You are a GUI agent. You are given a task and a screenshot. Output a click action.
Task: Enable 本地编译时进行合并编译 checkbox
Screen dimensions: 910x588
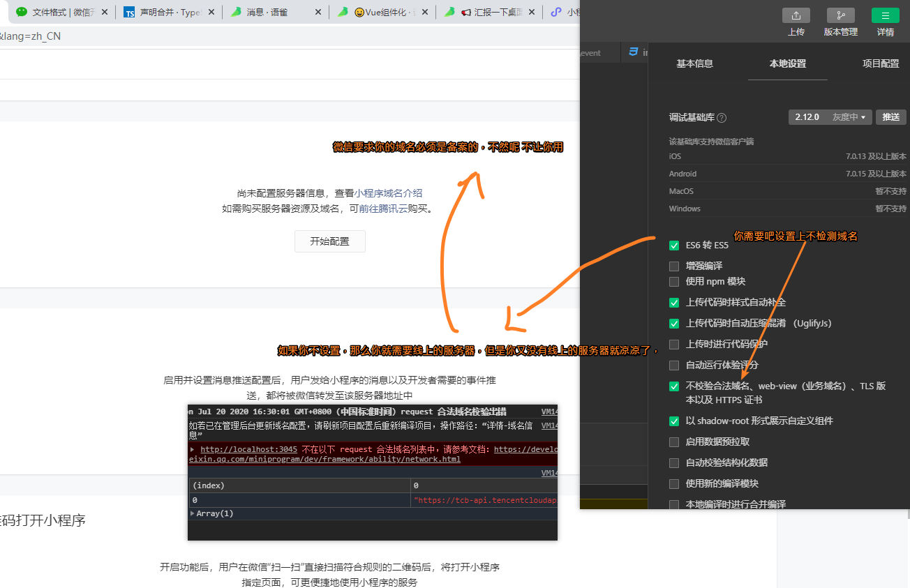click(674, 504)
